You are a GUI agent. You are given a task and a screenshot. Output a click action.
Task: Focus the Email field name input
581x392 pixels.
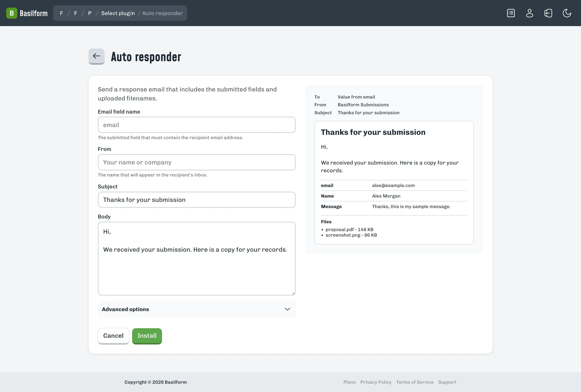click(196, 125)
